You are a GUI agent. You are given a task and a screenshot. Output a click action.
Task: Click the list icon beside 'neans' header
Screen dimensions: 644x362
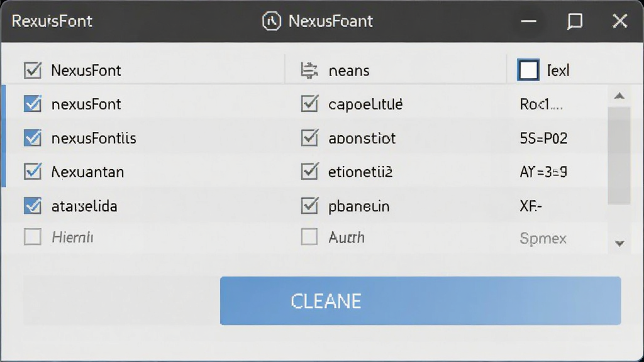[309, 70]
